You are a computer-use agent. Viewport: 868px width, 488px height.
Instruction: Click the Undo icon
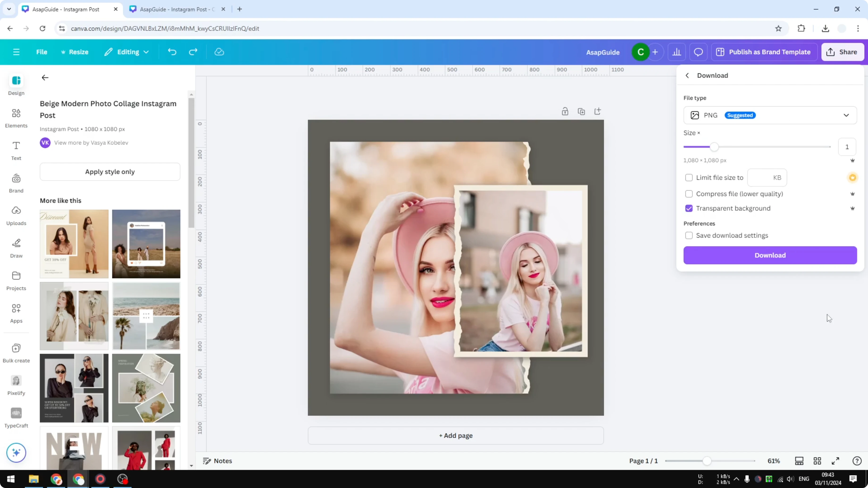coord(172,52)
